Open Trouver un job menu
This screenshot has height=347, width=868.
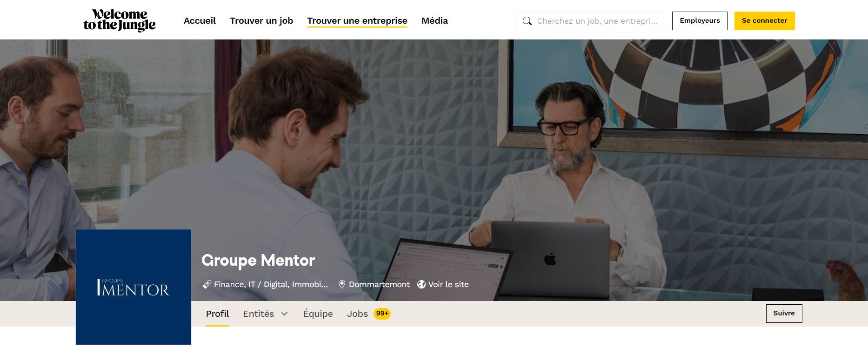pyautogui.click(x=261, y=20)
